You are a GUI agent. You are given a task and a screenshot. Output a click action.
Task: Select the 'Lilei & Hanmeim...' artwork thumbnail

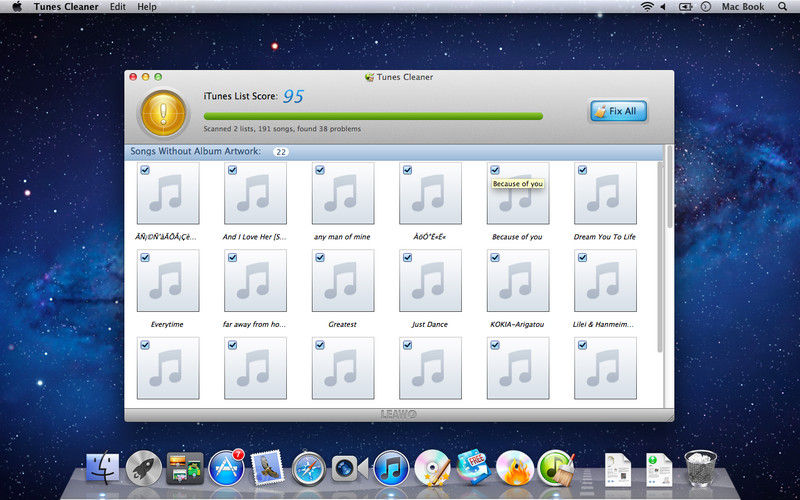pos(605,281)
